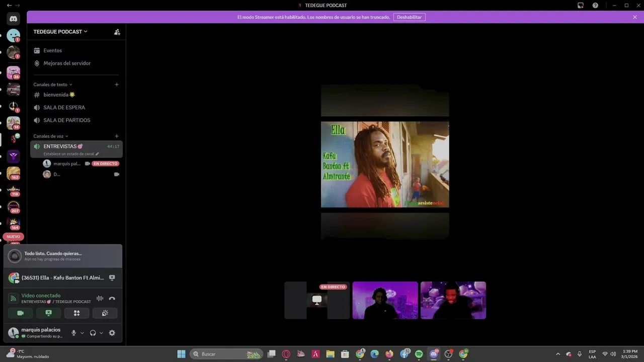Open the microphone input options chevron

82,333
